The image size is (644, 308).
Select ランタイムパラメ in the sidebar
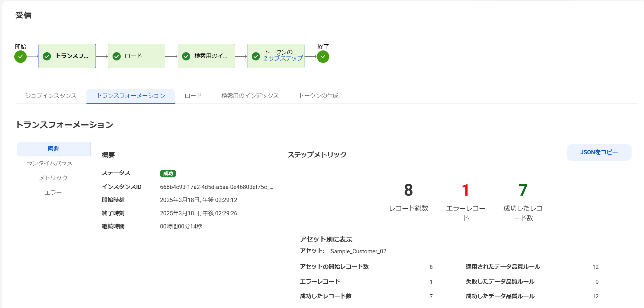click(53, 163)
